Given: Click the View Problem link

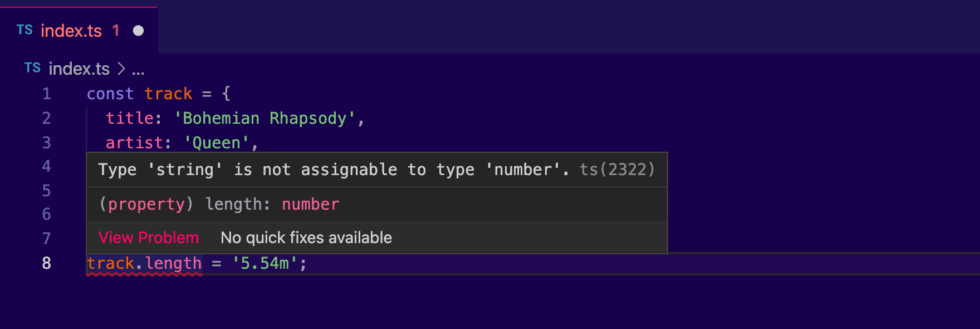Looking at the screenshot, I should (149, 238).
